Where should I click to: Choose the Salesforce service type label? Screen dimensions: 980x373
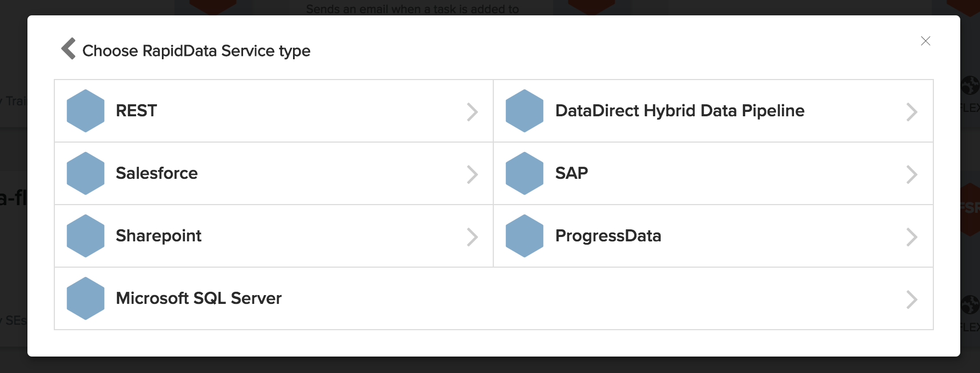pos(156,173)
